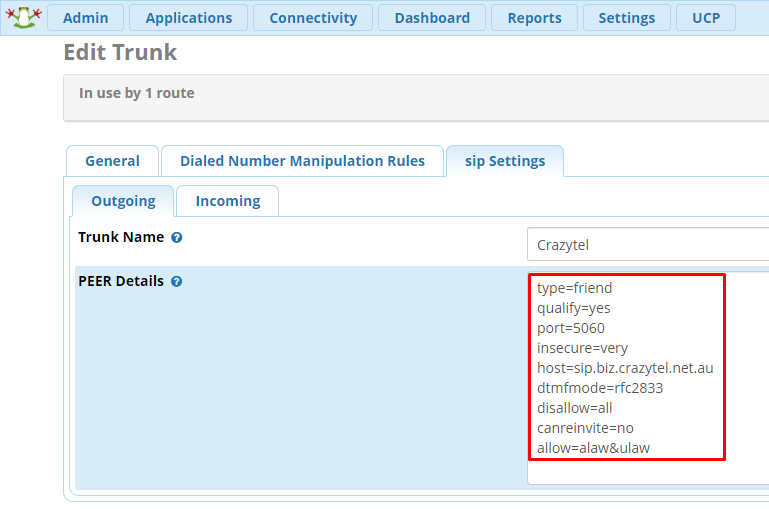Open the Admin menu
This screenshot has height=509, width=769.
(x=85, y=18)
